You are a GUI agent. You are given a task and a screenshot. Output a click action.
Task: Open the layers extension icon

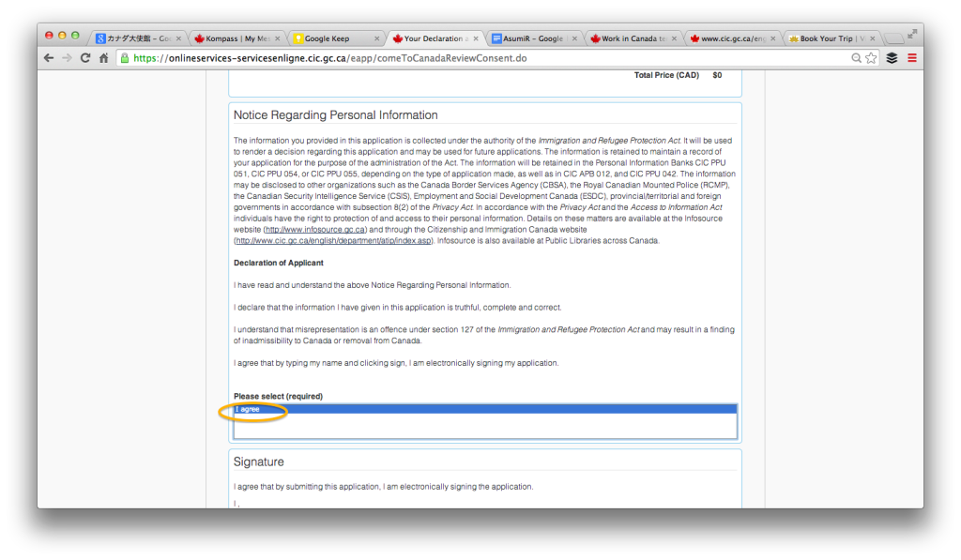pos(892,58)
